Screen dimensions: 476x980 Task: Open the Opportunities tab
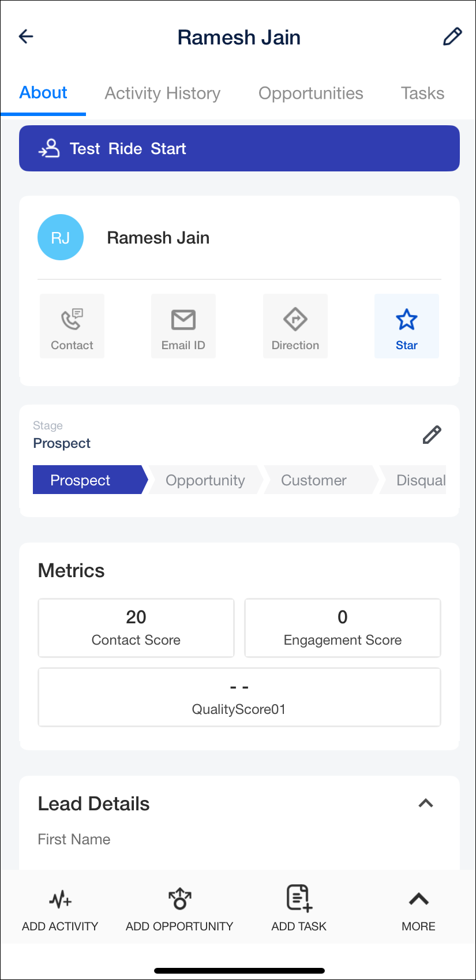pyautogui.click(x=311, y=93)
